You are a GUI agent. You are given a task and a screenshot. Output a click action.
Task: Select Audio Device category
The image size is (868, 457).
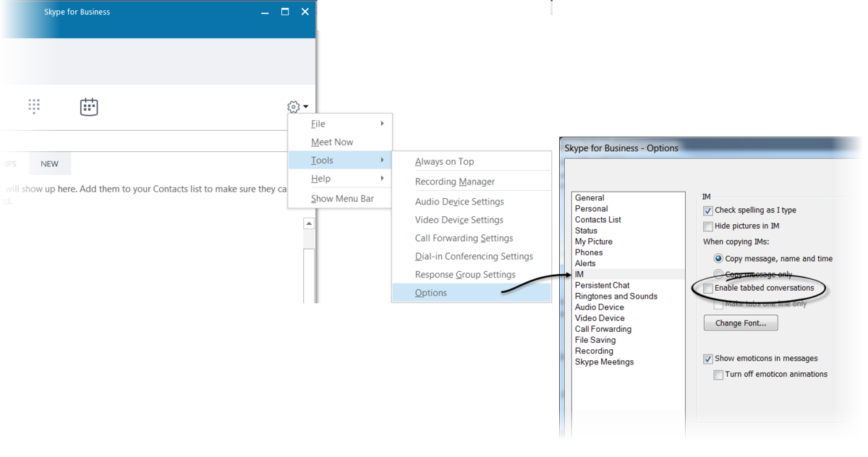pyautogui.click(x=628, y=307)
